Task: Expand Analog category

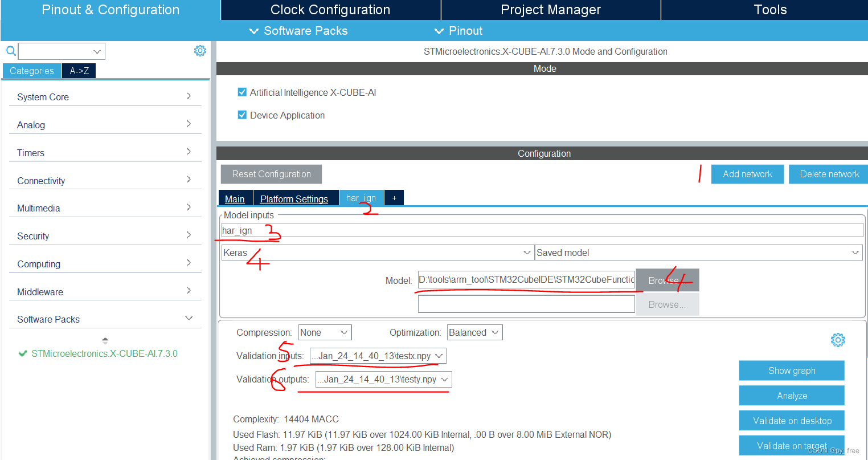Action: click(105, 124)
